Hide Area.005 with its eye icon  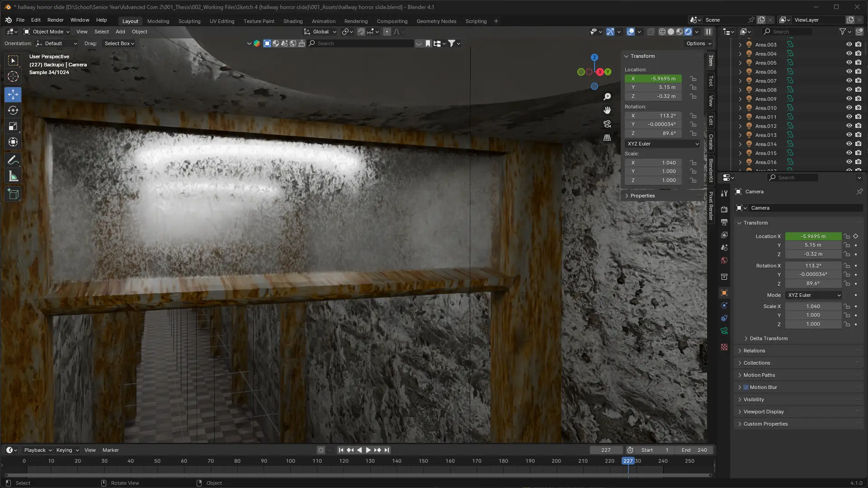coord(849,63)
